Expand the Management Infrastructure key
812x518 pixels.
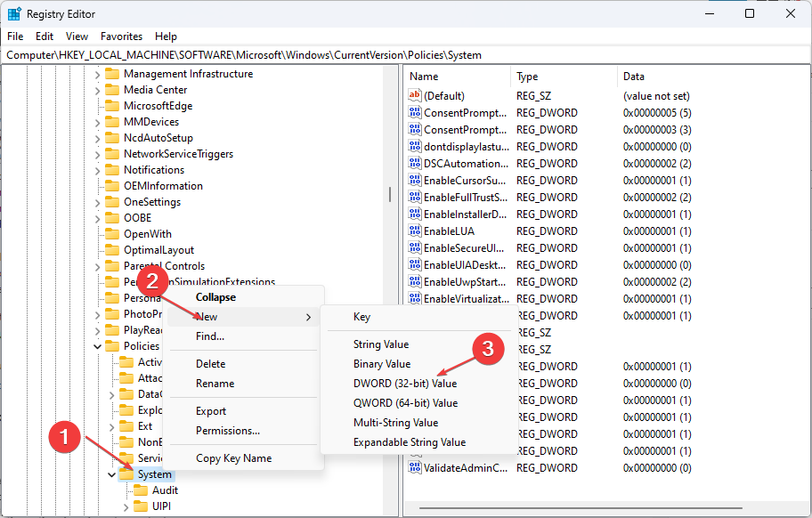[x=97, y=75]
